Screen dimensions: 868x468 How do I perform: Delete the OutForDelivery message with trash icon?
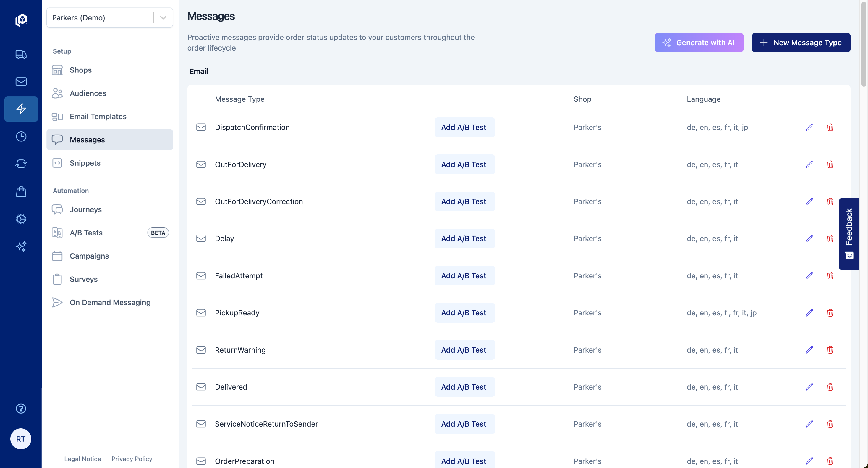[x=830, y=164]
